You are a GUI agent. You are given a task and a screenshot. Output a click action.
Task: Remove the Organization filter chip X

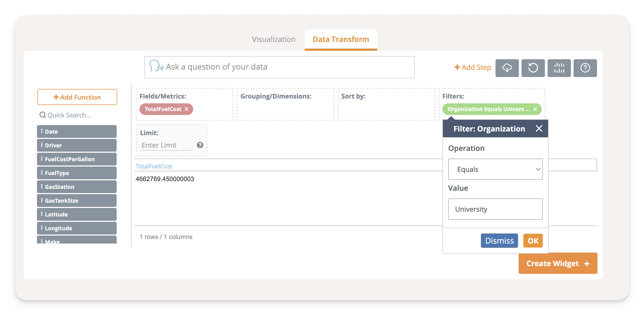pos(535,109)
